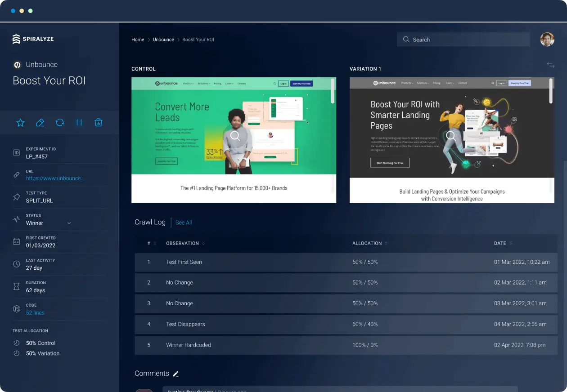
Task: Open the user profile avatar
Action: pos(547,40)
